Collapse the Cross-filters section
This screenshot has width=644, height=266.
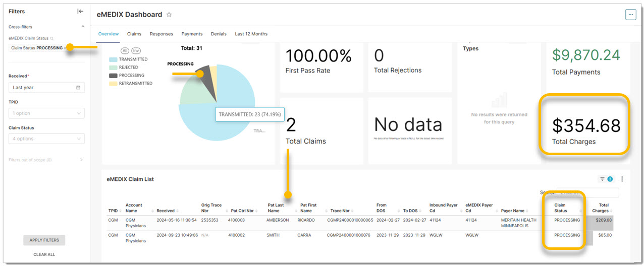(x=83, y=27)
